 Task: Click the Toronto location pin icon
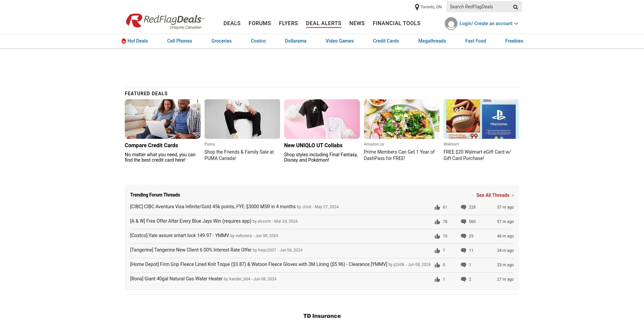pos(417,7)
